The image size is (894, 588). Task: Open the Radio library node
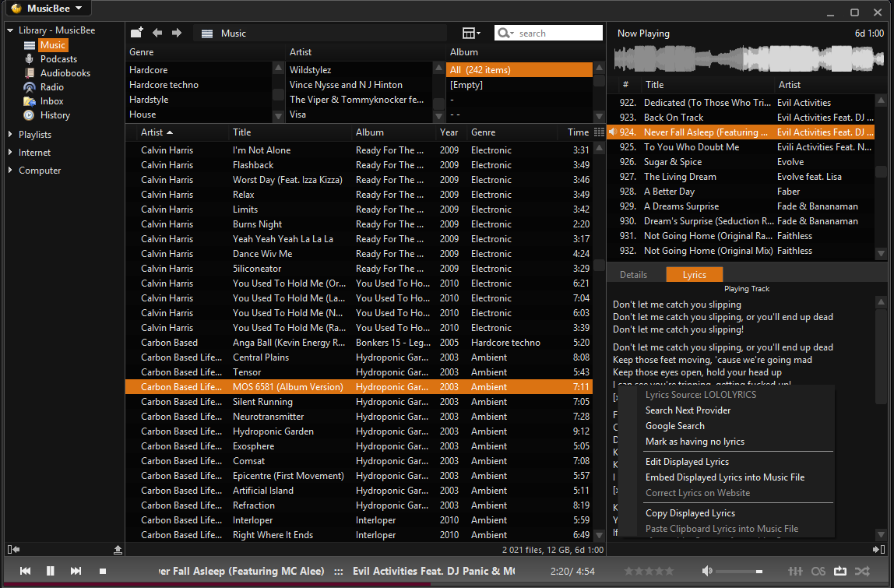[52, 87]
